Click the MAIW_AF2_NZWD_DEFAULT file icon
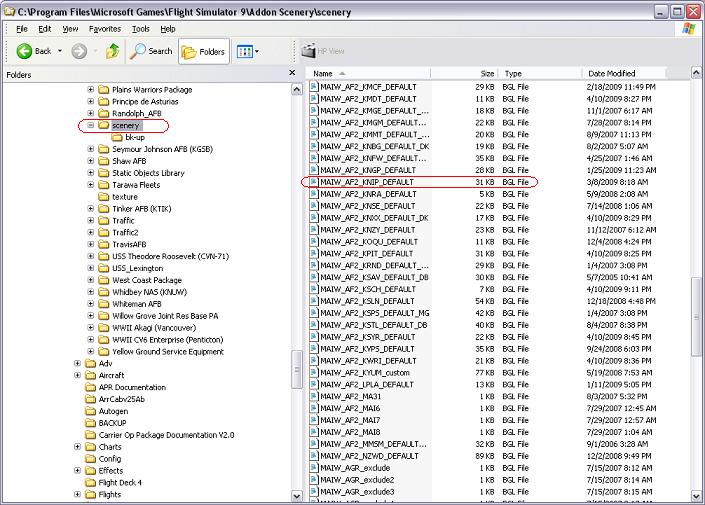Screen dimensions: 705x505 pyautogui.click(x=314, y=456)
